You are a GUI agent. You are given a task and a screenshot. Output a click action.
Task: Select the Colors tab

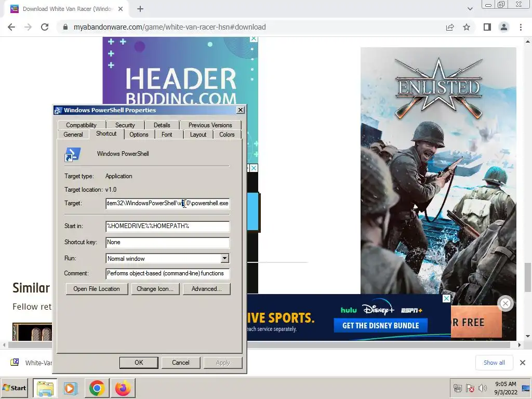coord(227,135)
